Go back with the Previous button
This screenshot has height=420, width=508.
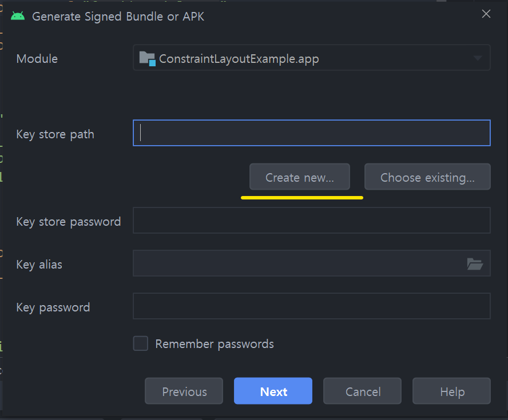[184, 391]
